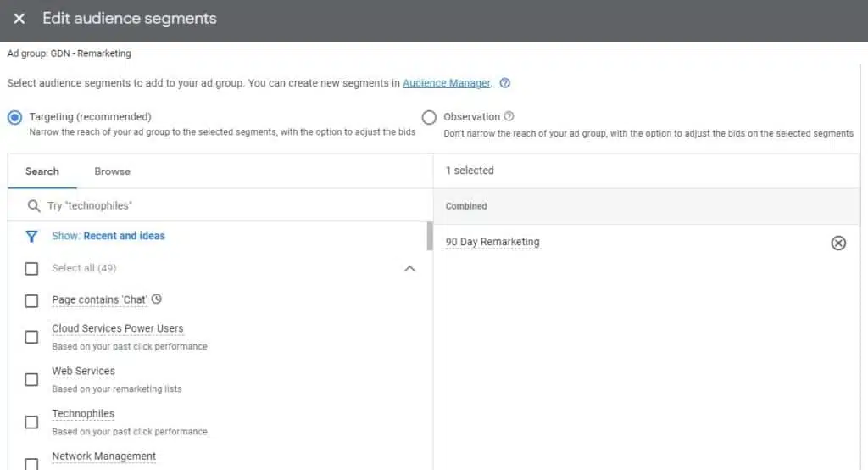Viewport: 868px width, 470px height.
Task: Click the clock icon next to Page contains 'Chat'
Action: tap(157, 299)
